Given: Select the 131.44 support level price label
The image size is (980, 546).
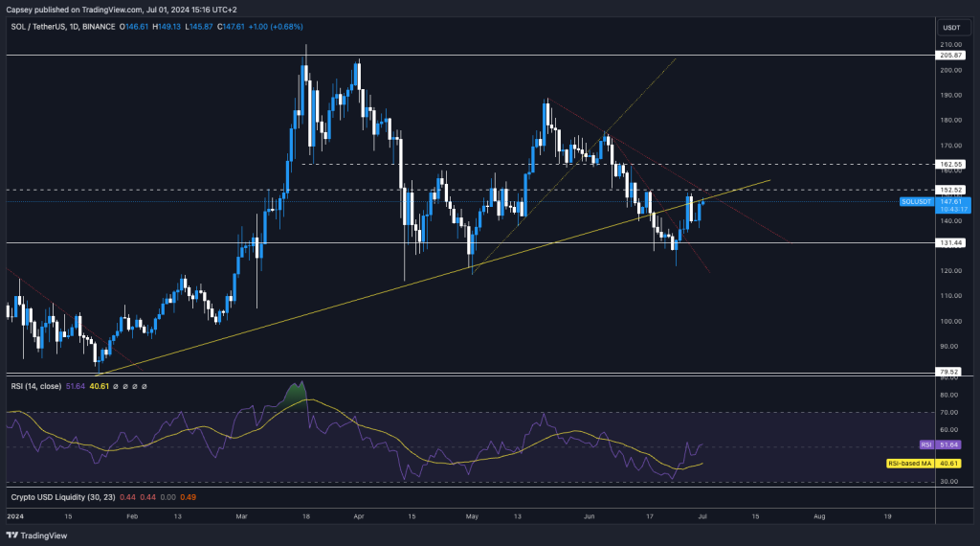Looking at the screenshot, I should click(x=950, y=243).
